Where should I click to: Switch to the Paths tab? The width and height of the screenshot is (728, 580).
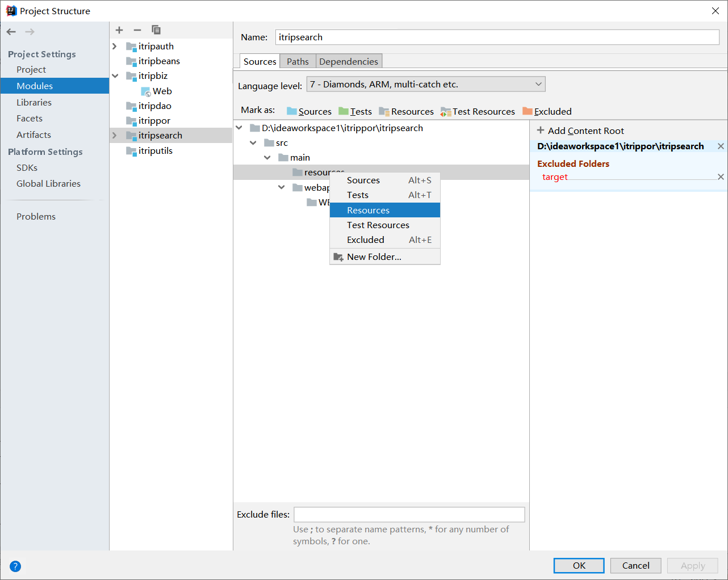(298, 61)
